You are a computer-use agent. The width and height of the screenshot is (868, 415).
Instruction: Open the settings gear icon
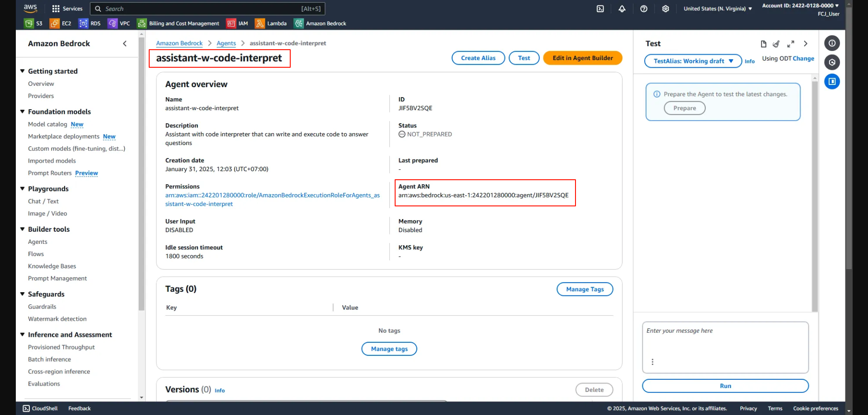[x=665, y=9]
